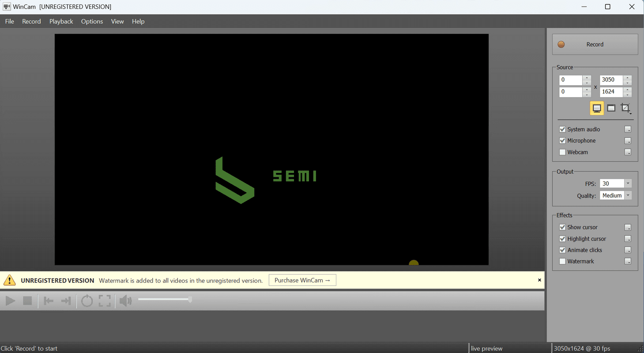This screenshot has width=644, height=353.
Task: Click the FPS value field 30
Action: pyautogui.click(x=612, y=184)
